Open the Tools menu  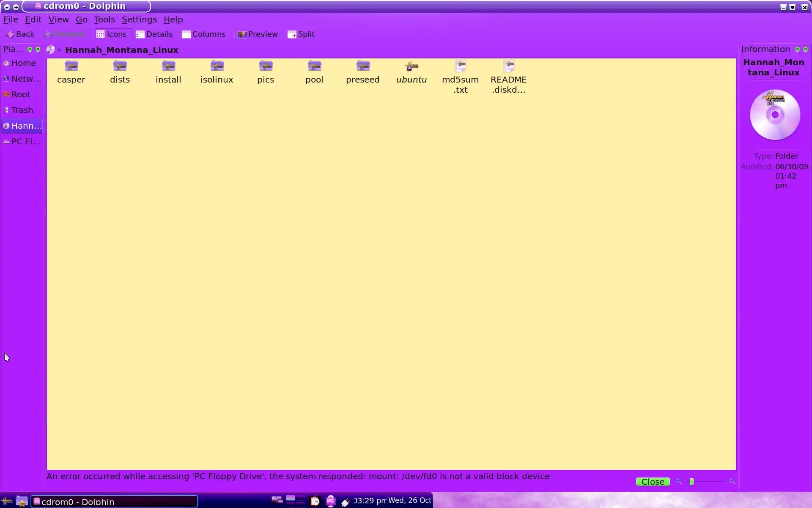pos(104,19)
